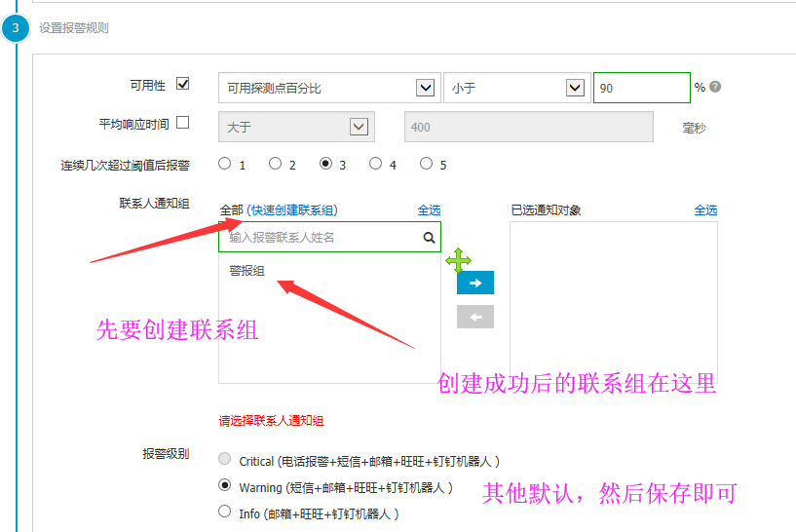Move selected group right with blue arrow button
Screen dimensions: 796x532
(475, 283)
